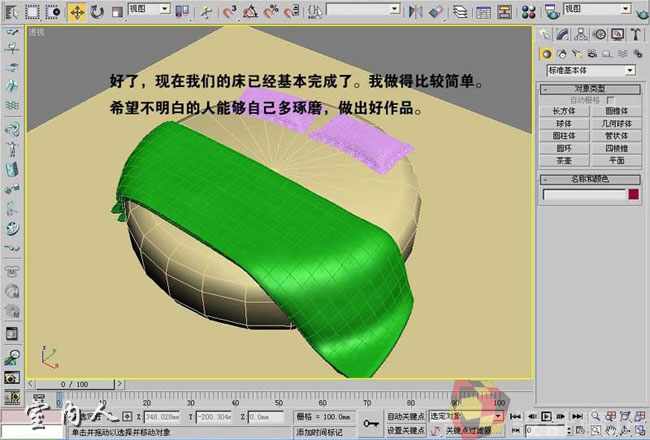Viewport: 650px width, 440px height.
Task: Click the Go to End button
Action: (577, 416)
